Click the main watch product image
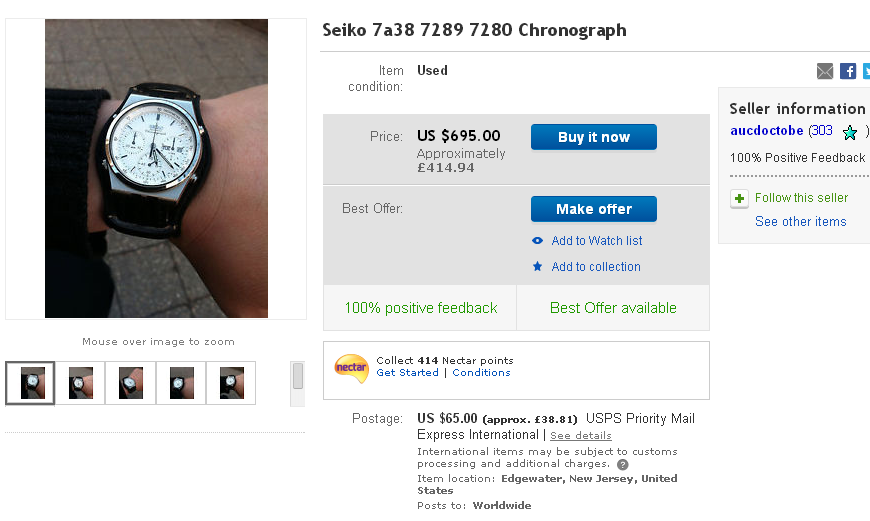Image resolution: width=870 pixels, height=521 pixels. [156, 168]
